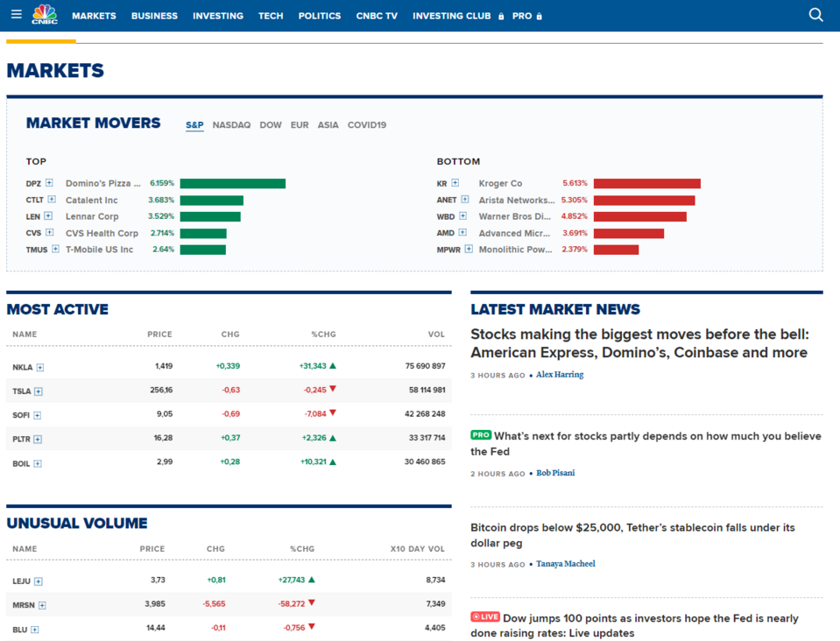Click the lock icon beside PRO
Image resolution: width=840 pixels, height=641 pixels.
point(539,16)
